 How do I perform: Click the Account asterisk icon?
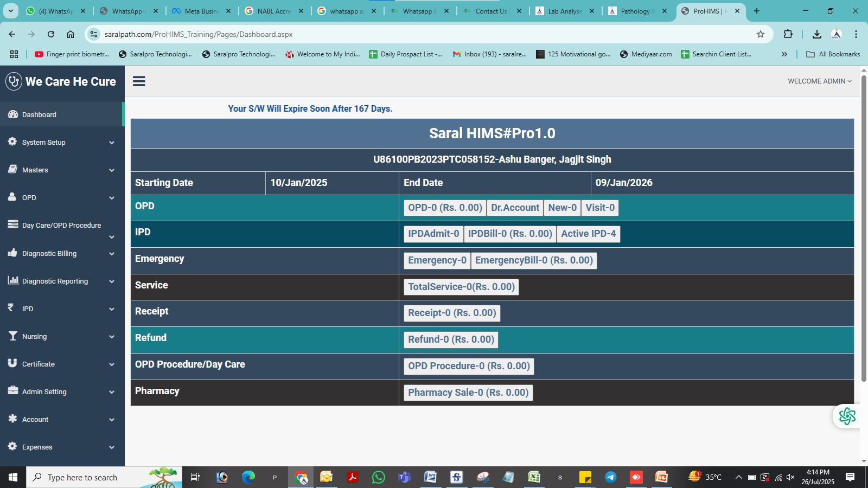(12, 419)
